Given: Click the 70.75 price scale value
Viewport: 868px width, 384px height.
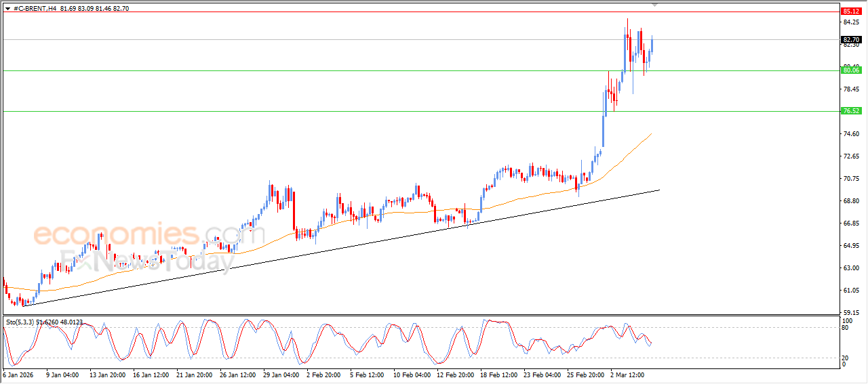Looking at the screenshot, I should coord(850,179).
